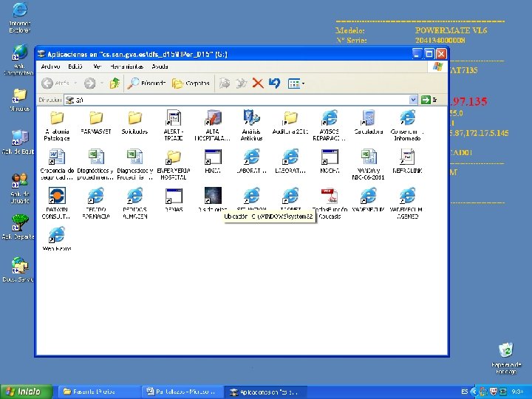Select the Web Rayos shortcut
The height and width of the screenshot is (399, 532).
[x=57, y=239]
